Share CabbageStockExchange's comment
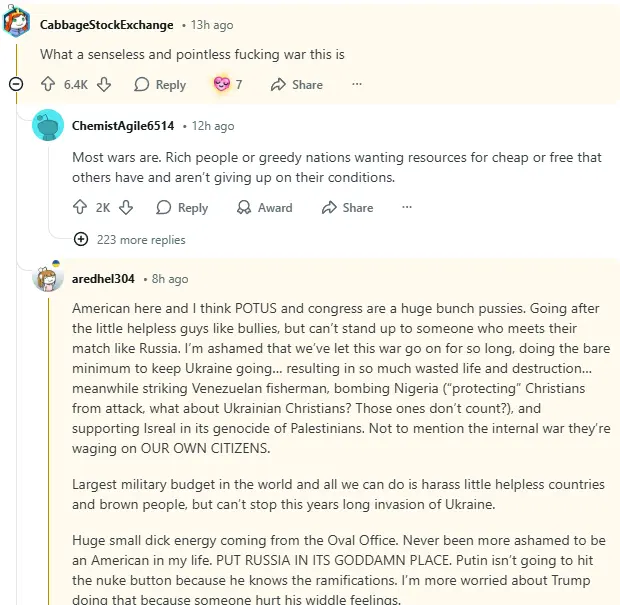Viewport: 620px width, 605px height. tap(296, 85)
